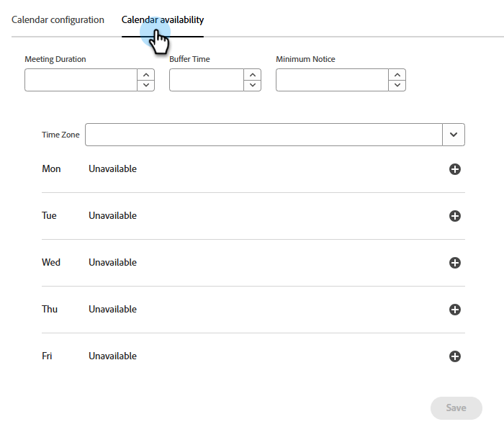Viewport: 504px width, 432px height.
Task: Expand the Time Zone dropdown chevron
Action: 454,135
